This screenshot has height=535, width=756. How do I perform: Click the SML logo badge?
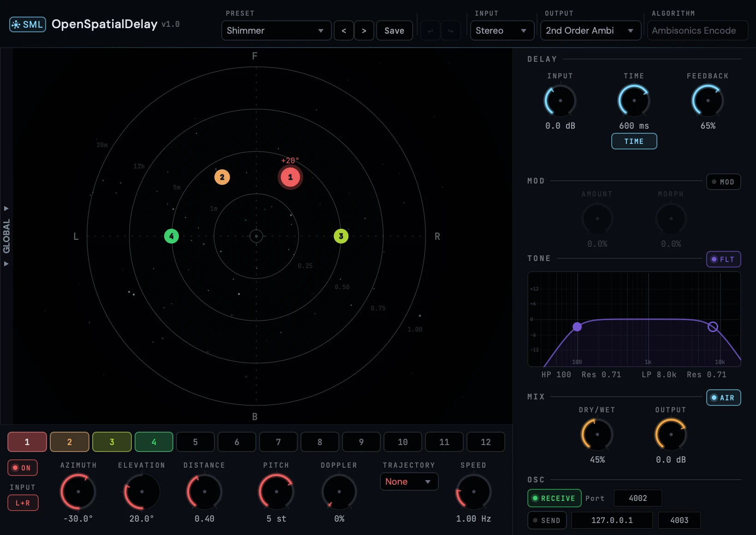[x=28, y=24]
